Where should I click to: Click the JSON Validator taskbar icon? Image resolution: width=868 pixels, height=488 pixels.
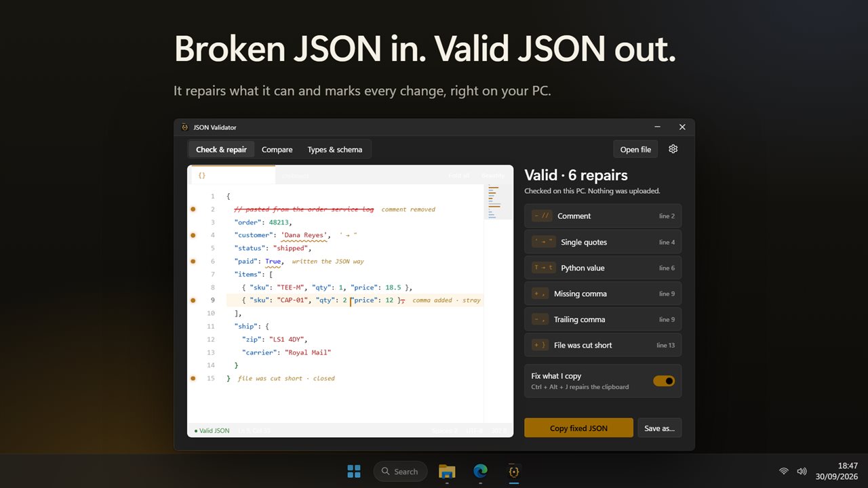click(x=514, y=471)
